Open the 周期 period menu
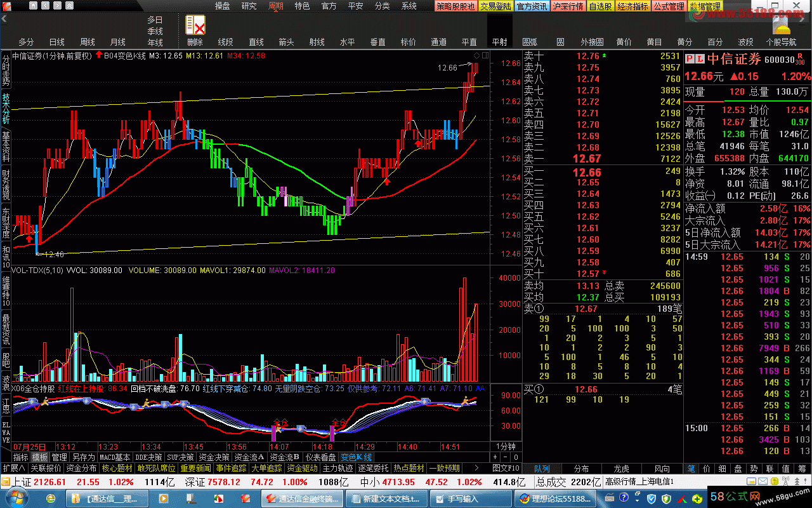 tap(276, 6)
